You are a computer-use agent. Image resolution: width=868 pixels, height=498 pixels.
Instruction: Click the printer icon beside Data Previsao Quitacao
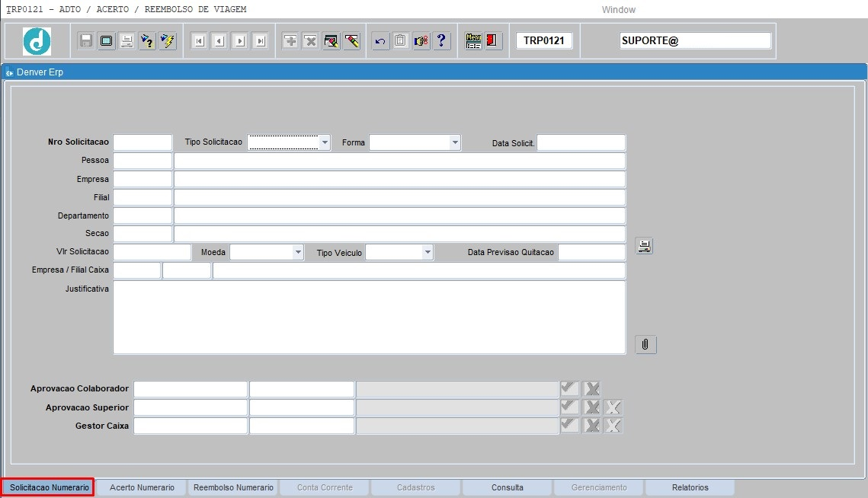point(644,246)
